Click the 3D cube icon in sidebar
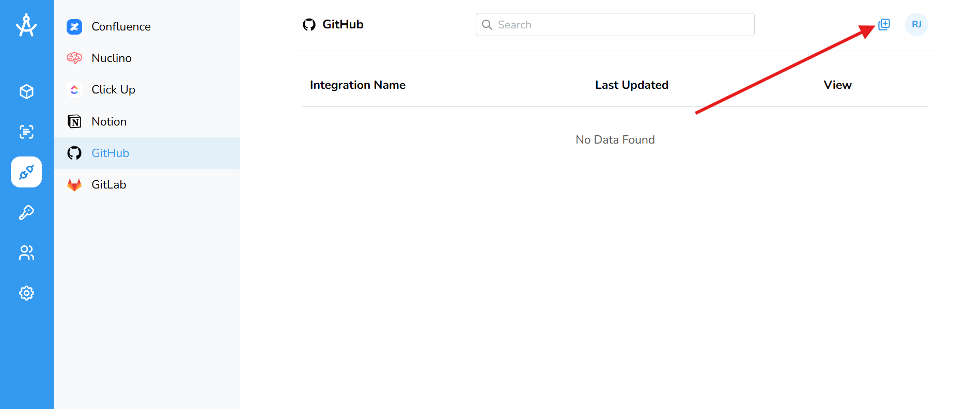This screenshot has height=409, width=980. (x=26, y=91)
